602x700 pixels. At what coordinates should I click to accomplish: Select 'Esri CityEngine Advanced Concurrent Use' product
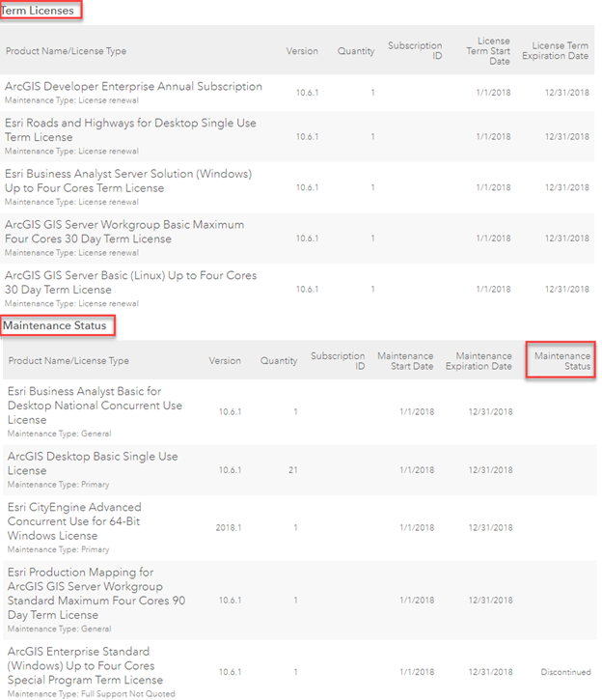click(74, 521)
